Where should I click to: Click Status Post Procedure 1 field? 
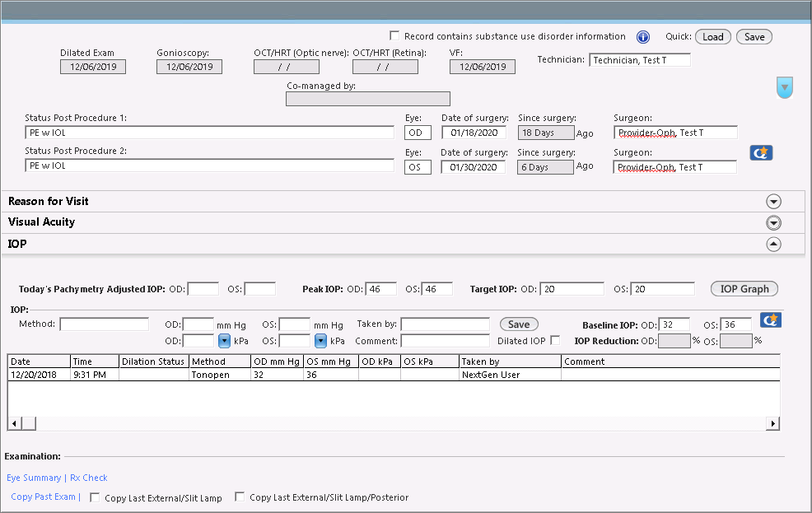point(210,133)
